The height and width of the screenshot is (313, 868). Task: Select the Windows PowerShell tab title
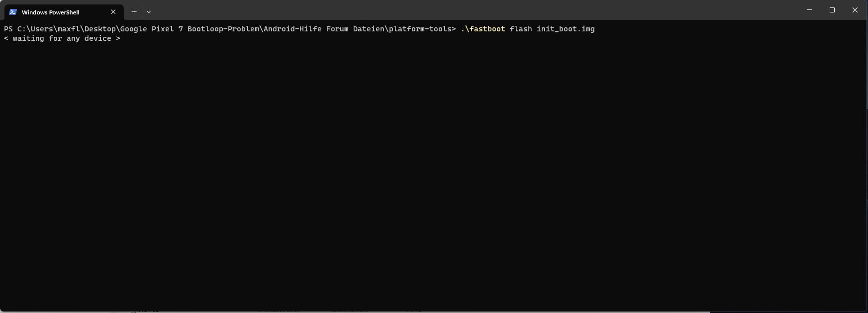tap(51, 12)
